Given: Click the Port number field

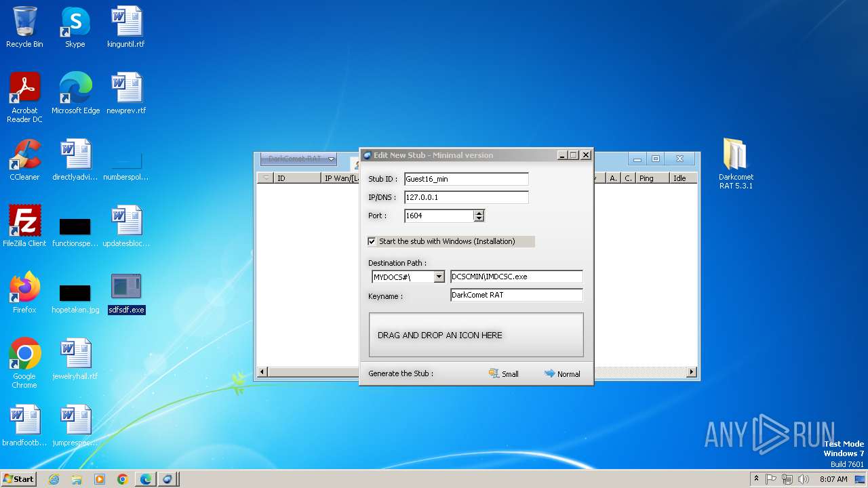Looking at the screenshot, I should tap(439, 216).
